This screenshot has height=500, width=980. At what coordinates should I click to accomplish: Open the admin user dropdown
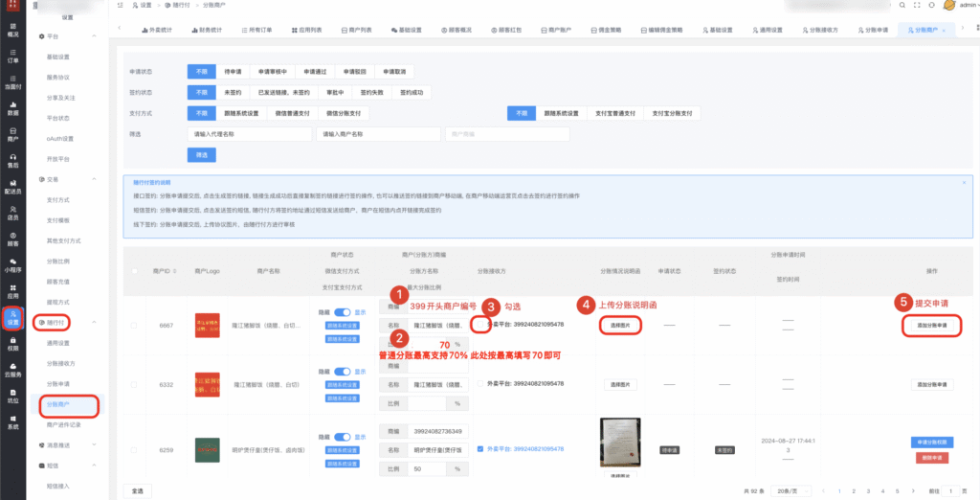point(969,5)
